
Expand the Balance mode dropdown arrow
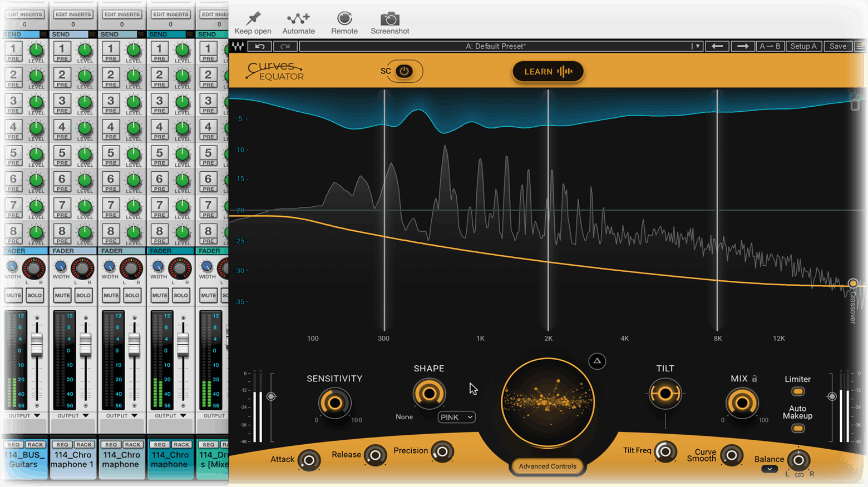coord(770,469)
